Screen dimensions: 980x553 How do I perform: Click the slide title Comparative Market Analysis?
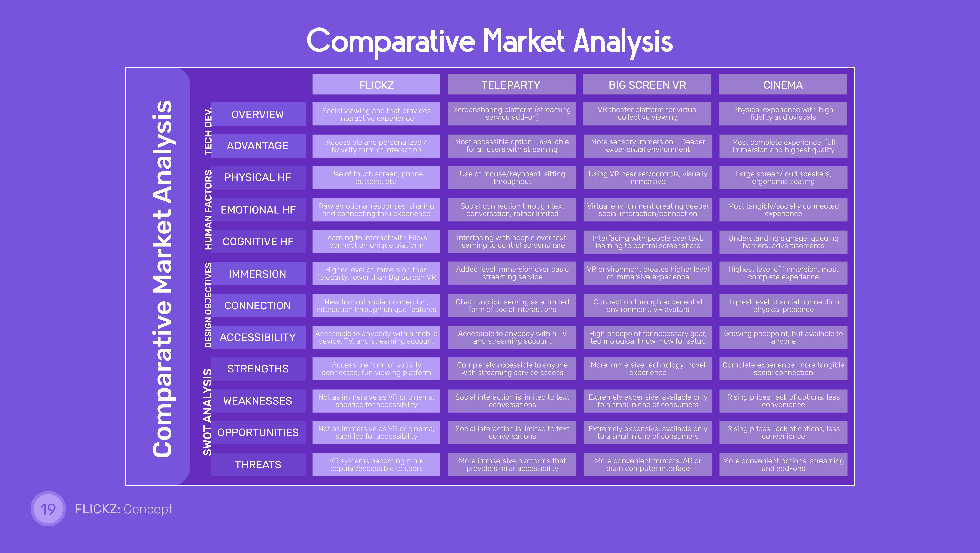click(490, 41)
